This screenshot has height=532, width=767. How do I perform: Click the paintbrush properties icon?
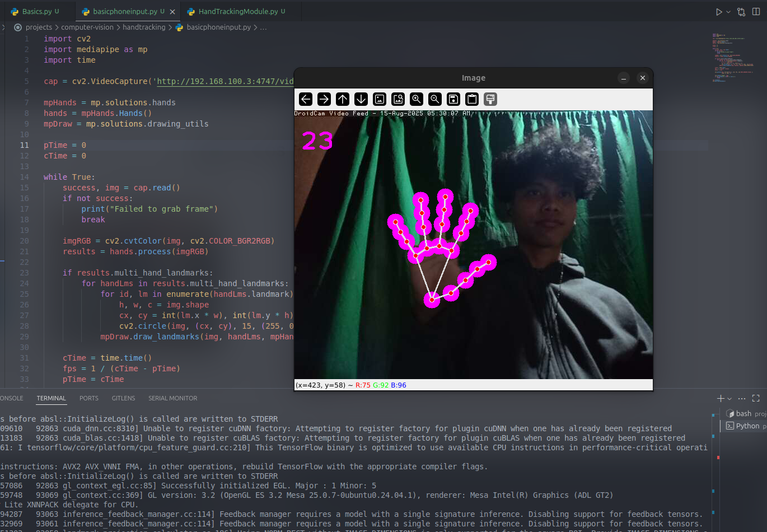coord(490,99)
